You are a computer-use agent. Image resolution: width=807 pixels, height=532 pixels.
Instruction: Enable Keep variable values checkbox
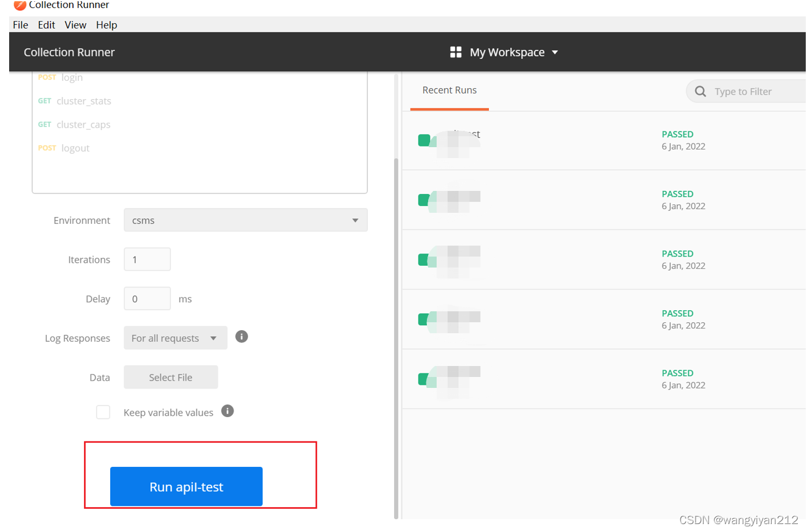tap(103, 412)
